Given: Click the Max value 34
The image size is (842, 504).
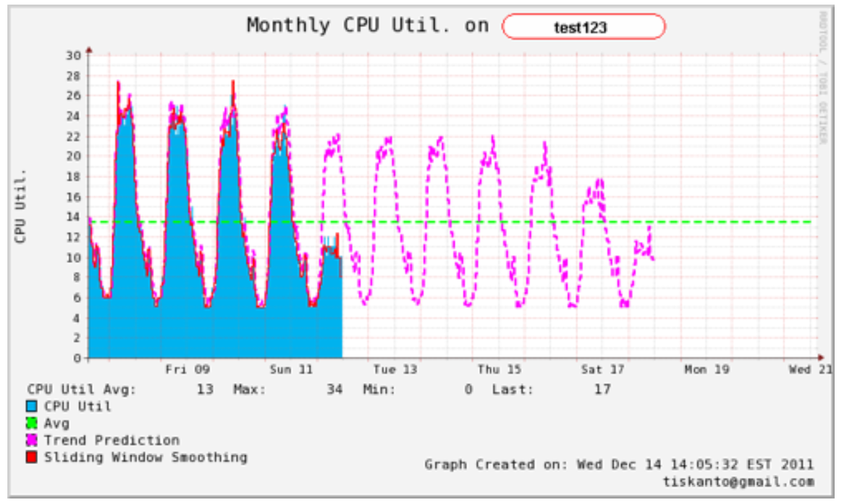Looking at the screenshot, I should (334, 389).
